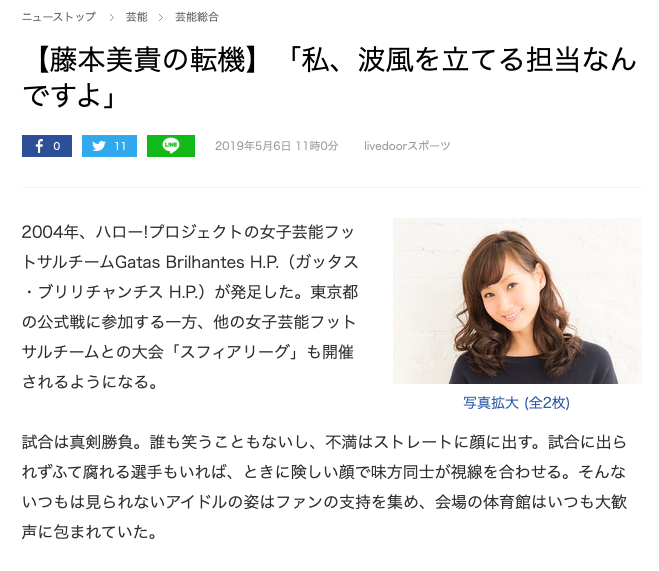Click the livedoorスポーツ source label
Image resolution: width=659 pixels, height=571 pixels.
click(x=407, y=146)
